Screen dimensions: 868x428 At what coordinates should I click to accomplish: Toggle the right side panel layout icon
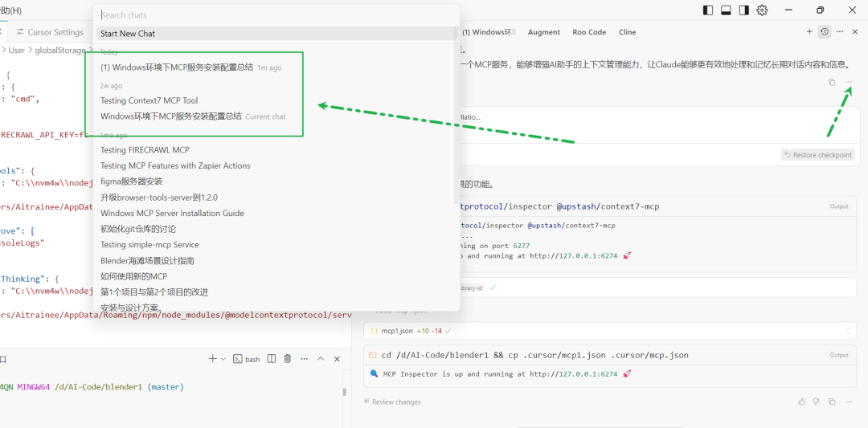[x=744, y=10]
